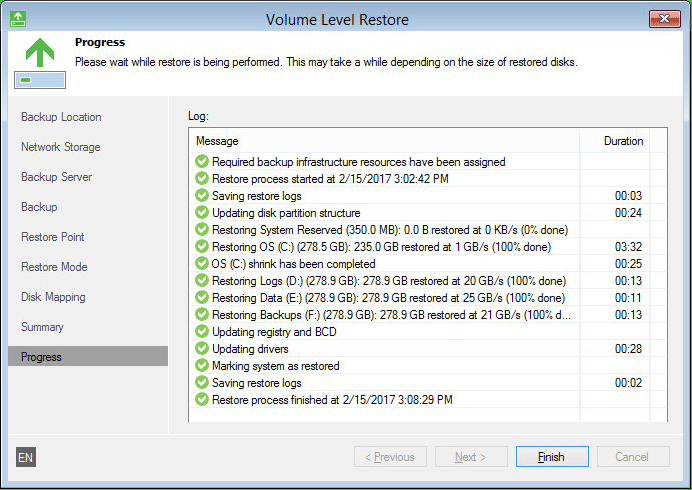692x490 pixels.
Task: Click the status icon for 'Updating registry and BCD'
Action: tap(202, 332)
